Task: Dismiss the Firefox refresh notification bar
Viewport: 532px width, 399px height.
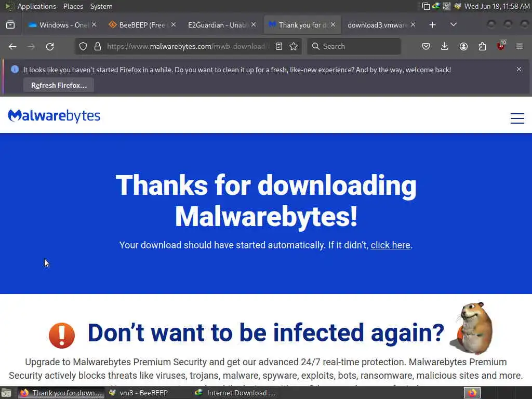Action: [519, 69]
